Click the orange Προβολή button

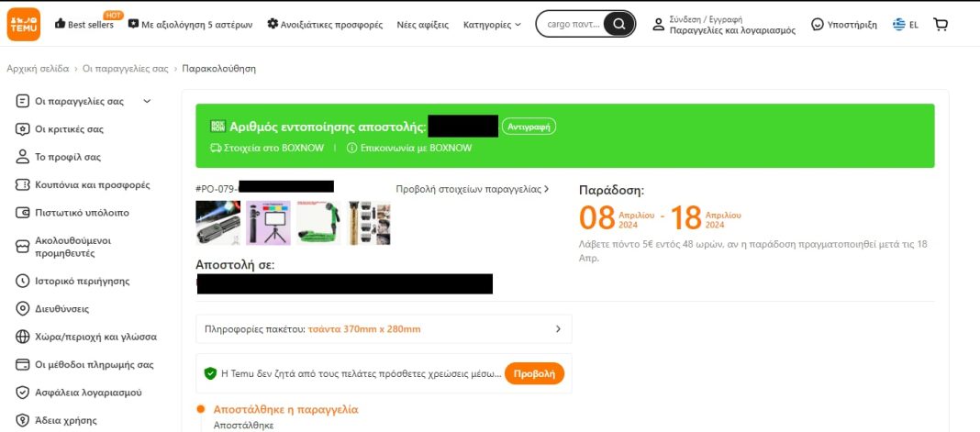(x=534, y=373)
